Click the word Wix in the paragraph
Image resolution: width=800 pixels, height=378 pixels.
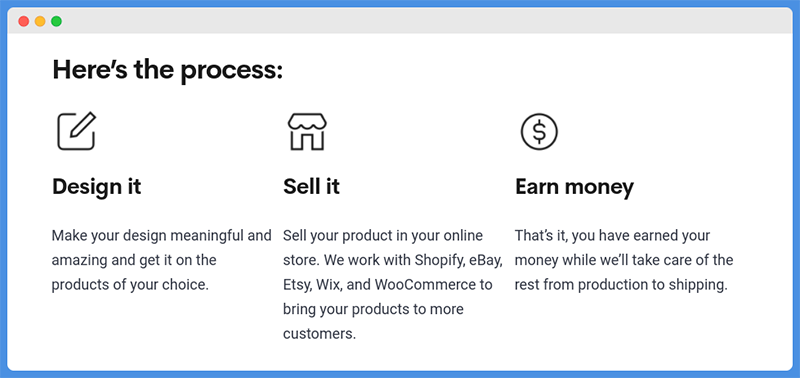(329, 285)
